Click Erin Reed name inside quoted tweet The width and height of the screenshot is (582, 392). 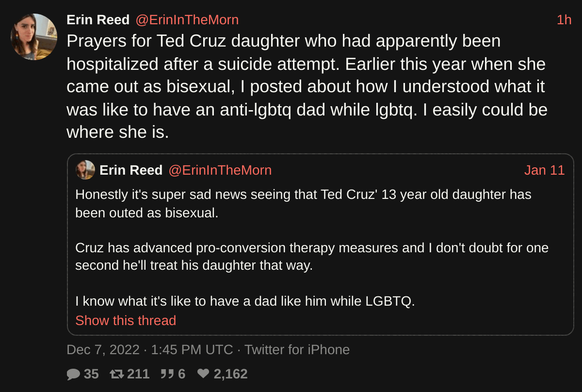[x=131, y=170]
